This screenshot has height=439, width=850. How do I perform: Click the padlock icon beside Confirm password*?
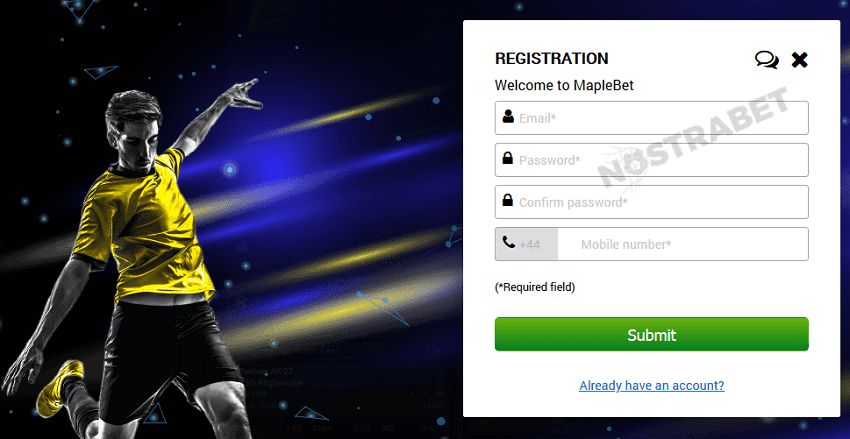(x=507, y=200)
